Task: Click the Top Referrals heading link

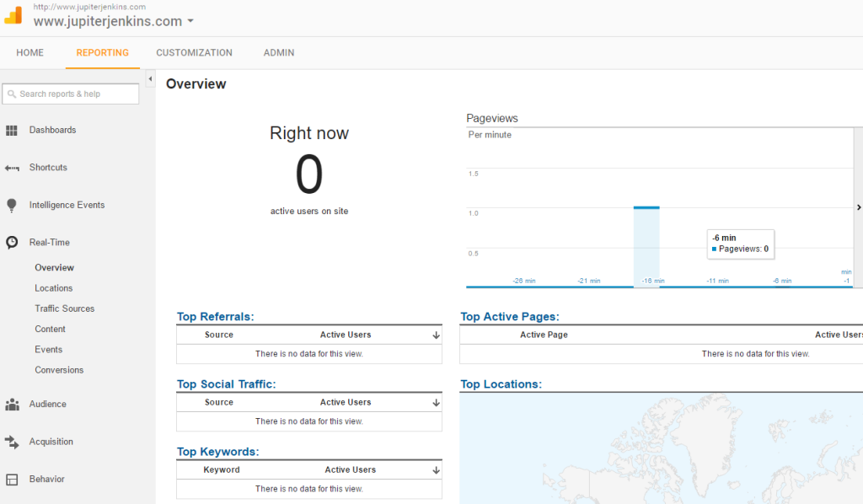Action: (215, 317)
